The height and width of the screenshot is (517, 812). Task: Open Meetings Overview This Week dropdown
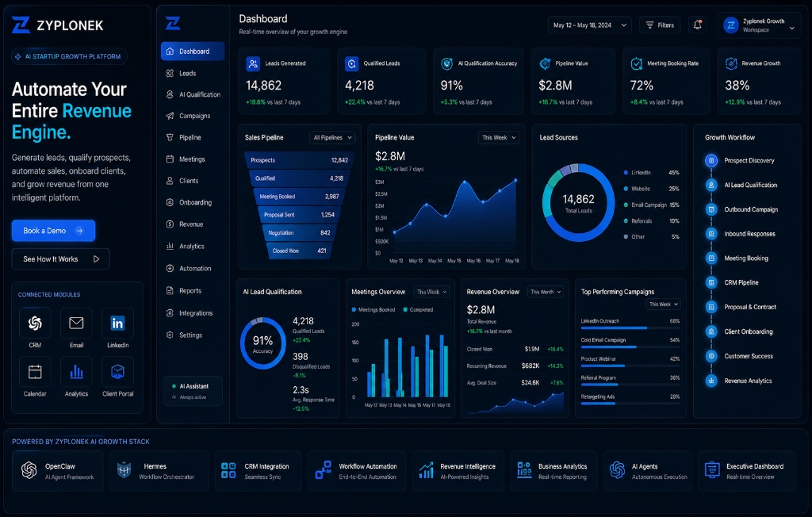coord(431,292)
